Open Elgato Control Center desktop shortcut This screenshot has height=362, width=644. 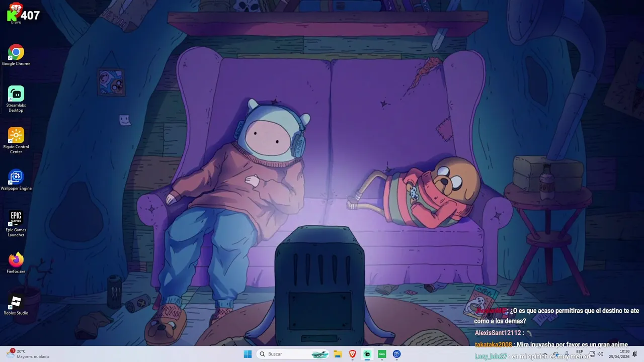[16, 141]
